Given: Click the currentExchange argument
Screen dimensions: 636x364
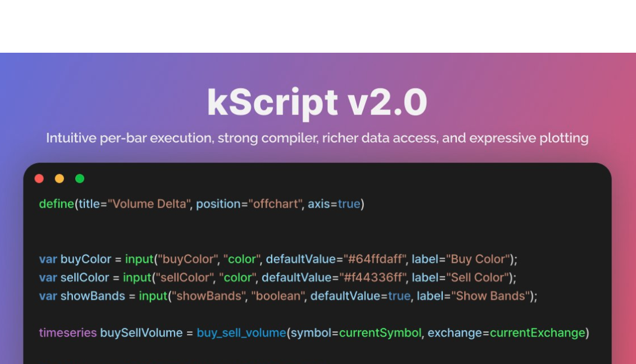Looking at the screenshot, I should coord(537,333).
